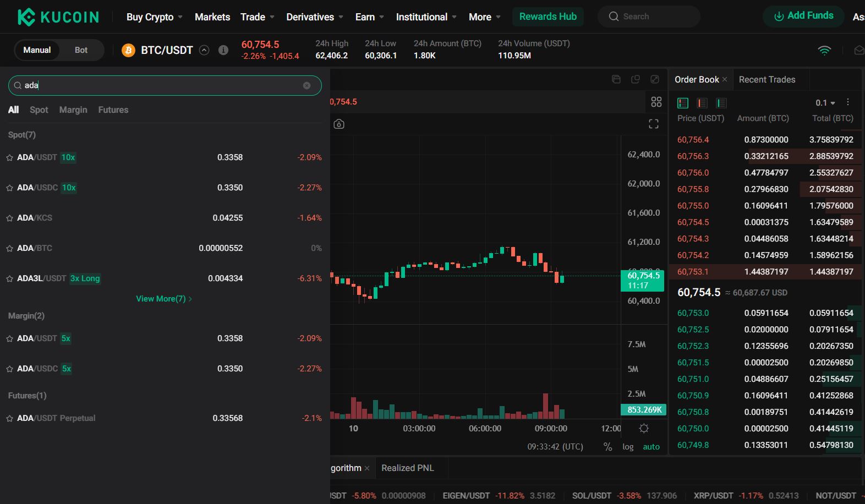The width and height of the screenshot is (865, 504).
Task: Switch to Recent Trades tab
Action: (767, 80)
